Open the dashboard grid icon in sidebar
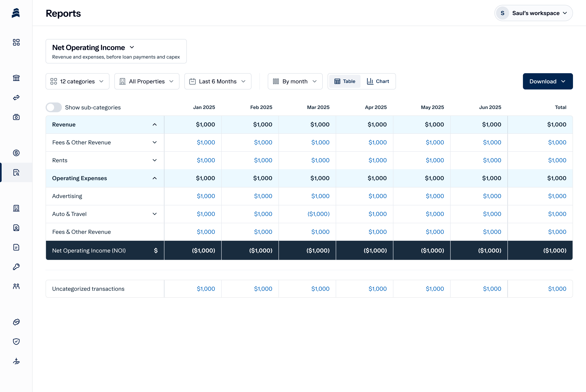 point(16,42)
